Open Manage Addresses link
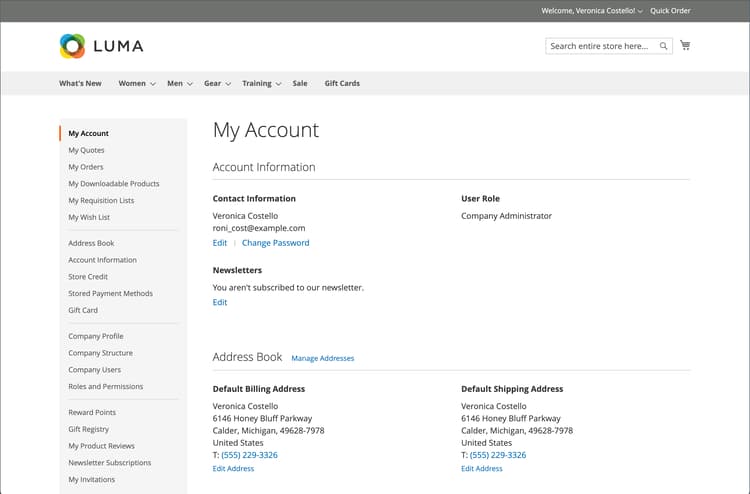The height and width of the screenshot is (494, 750). tap(322, 358)
